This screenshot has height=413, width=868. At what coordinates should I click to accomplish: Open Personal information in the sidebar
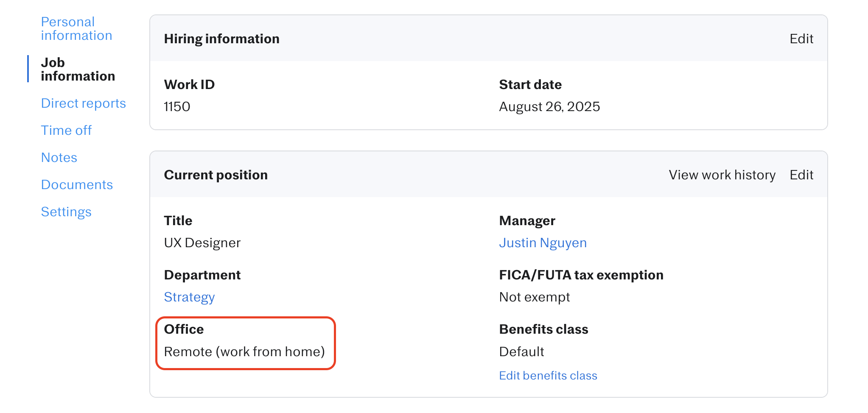76,29
